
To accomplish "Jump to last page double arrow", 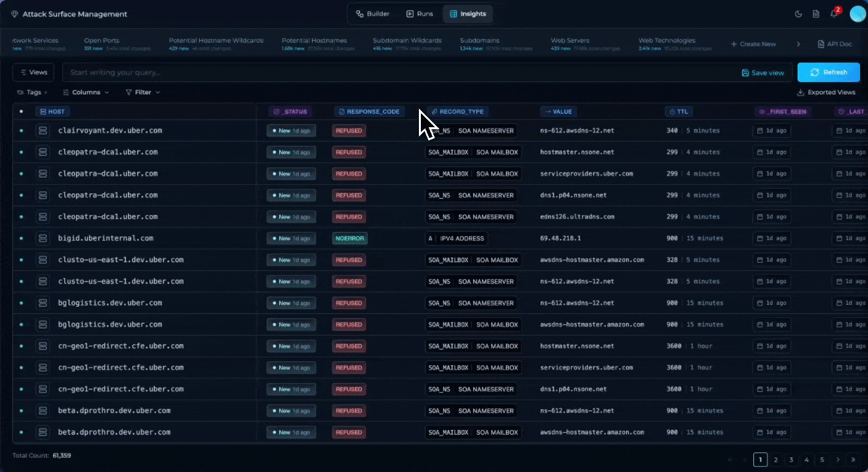I will point(853,460).
